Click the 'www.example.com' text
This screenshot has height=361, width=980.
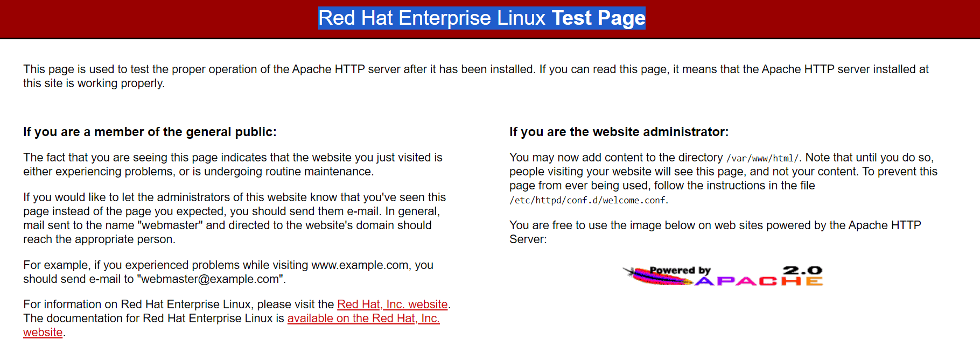[x=360, y=265]
